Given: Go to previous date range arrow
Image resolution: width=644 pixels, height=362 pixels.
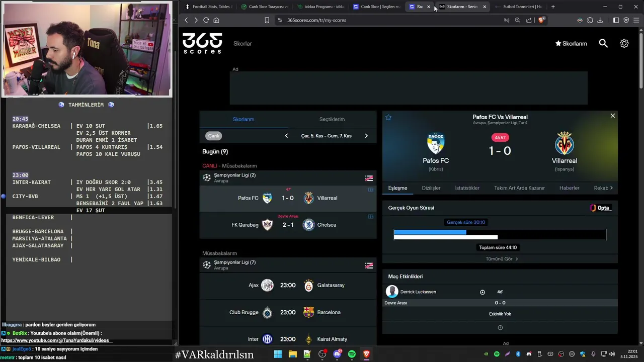Looking at the screenshot, I should pos(287,136).
